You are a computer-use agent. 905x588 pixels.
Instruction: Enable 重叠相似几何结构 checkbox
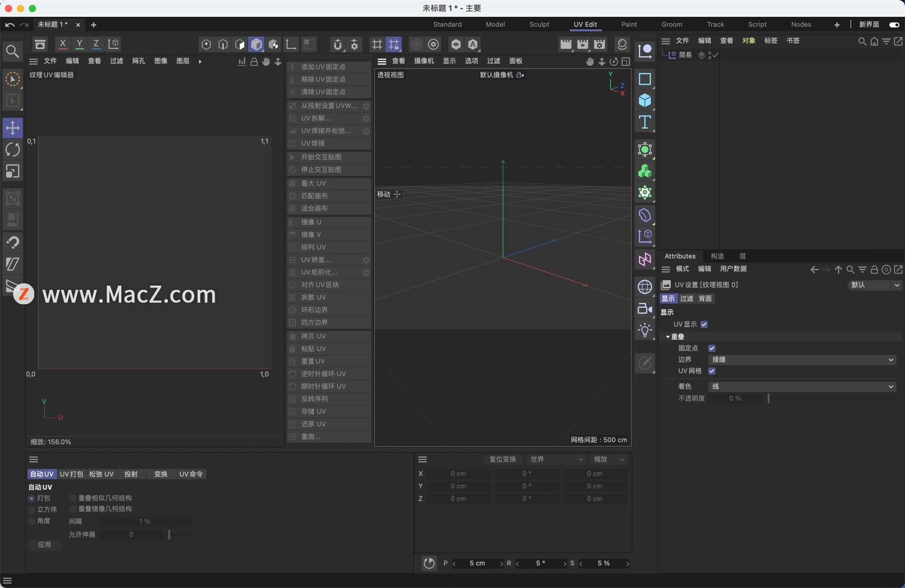click(73, 498)
